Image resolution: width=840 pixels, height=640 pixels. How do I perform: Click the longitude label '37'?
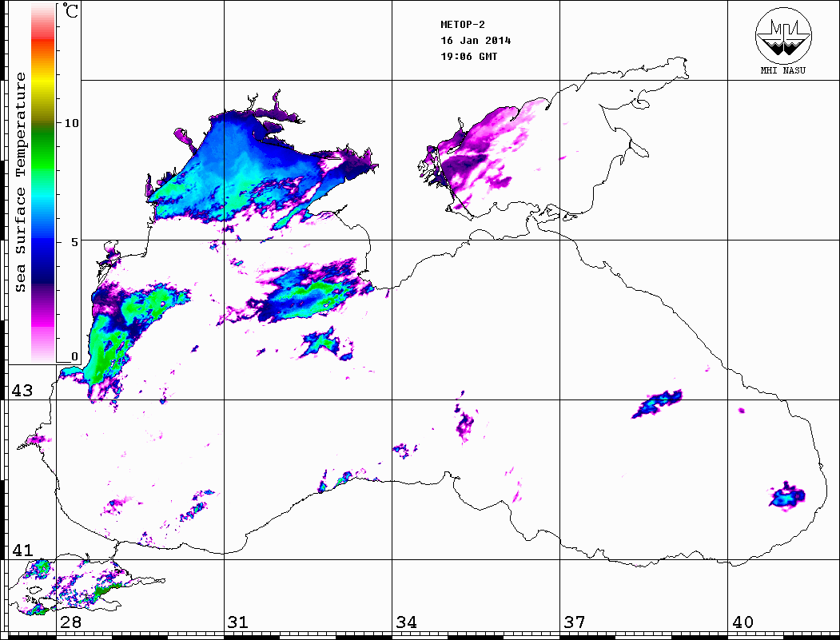point(575,622)
